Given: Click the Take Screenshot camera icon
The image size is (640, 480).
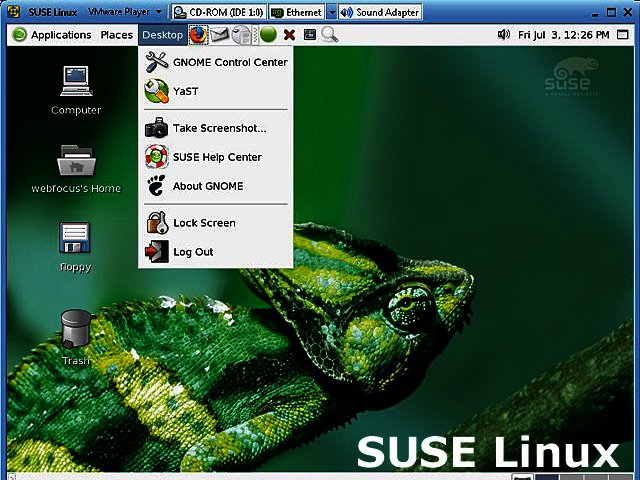Looking at the screenshot, I should [157, 128].
